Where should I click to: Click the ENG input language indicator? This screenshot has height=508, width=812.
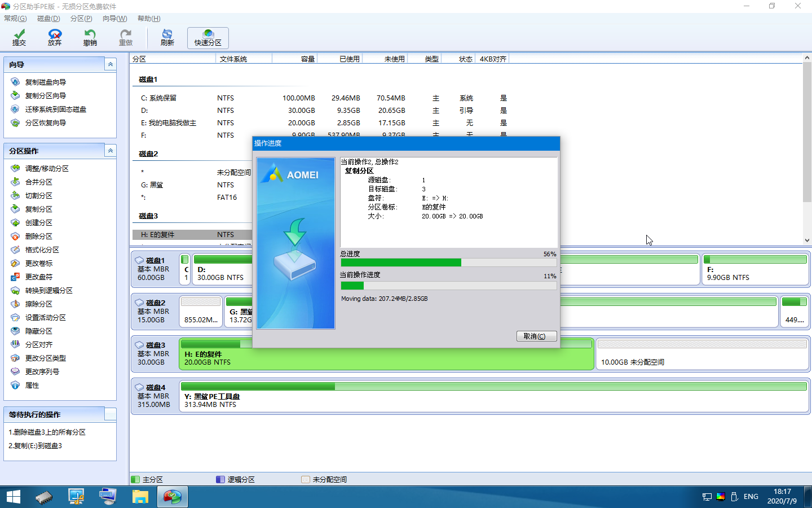click(751, 497)
